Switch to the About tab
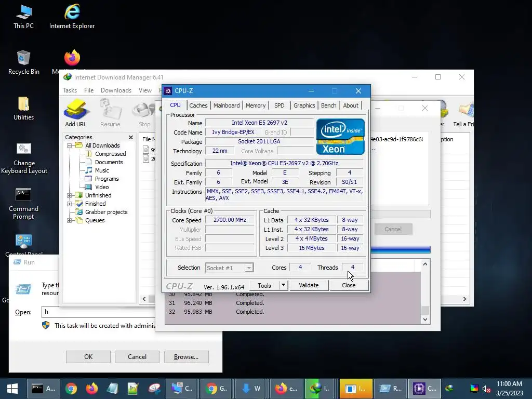The width and height of the screenshot is (532, 399). [x=351, y=105]
